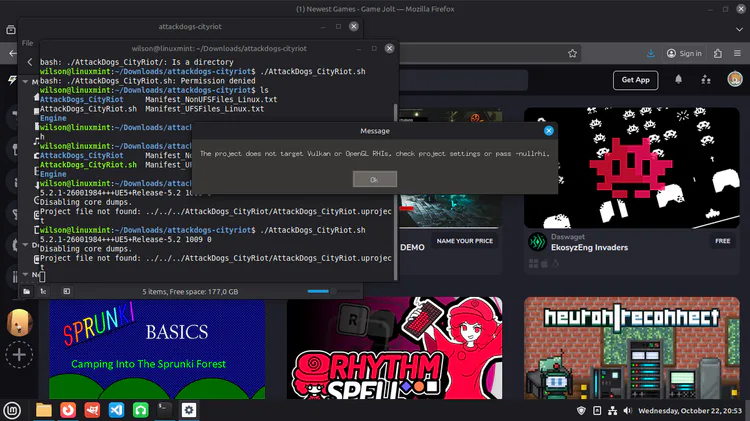
Task: Open the volume icon in system tray
Action: click(x=628, y=410)
